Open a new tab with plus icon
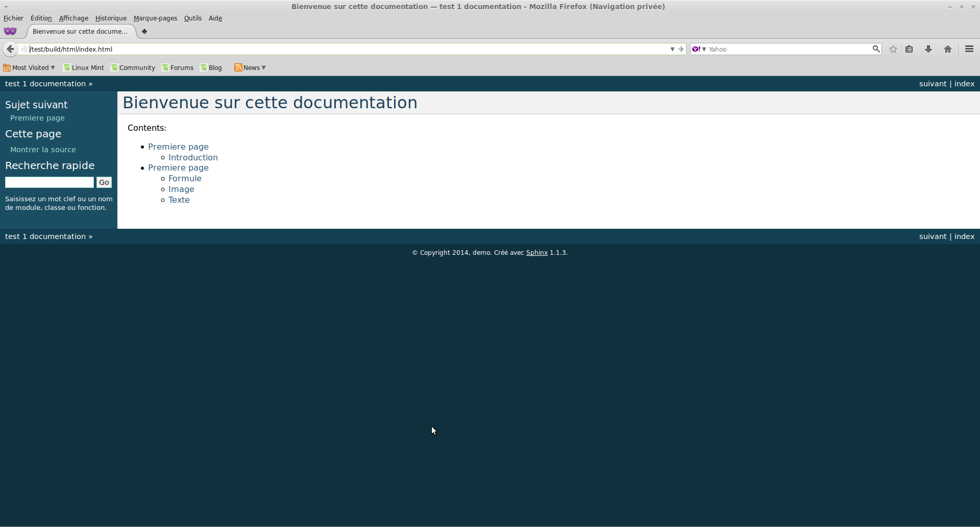The image size is (980, 527). pos(144,32)
